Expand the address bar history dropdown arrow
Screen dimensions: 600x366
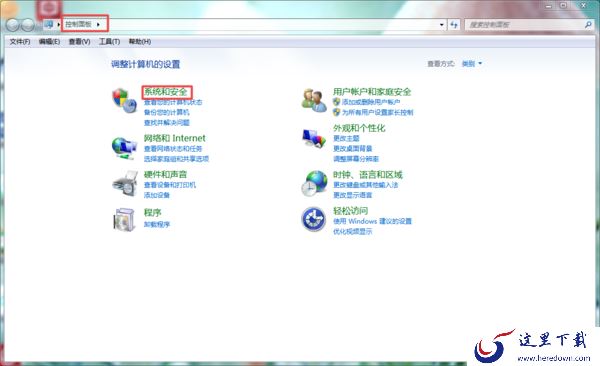(x=442, y=25)
